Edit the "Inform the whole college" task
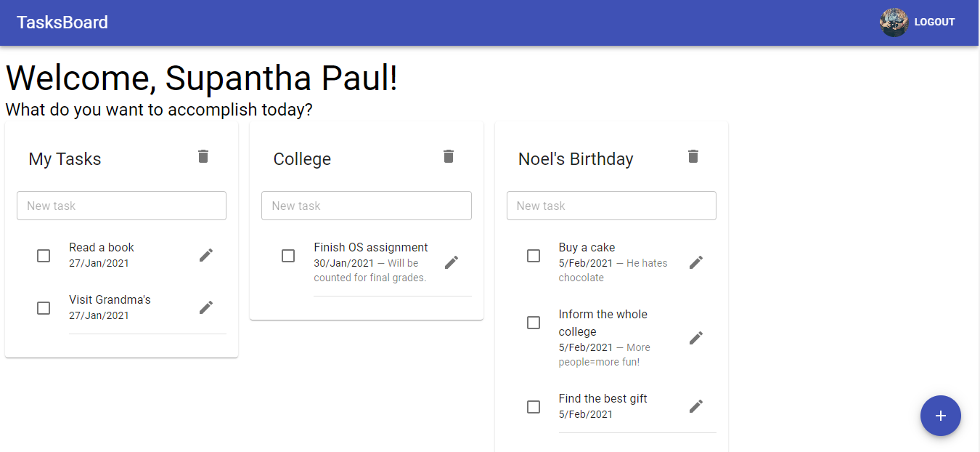Screen dimensions: 980x452 [x=695, y=337]
